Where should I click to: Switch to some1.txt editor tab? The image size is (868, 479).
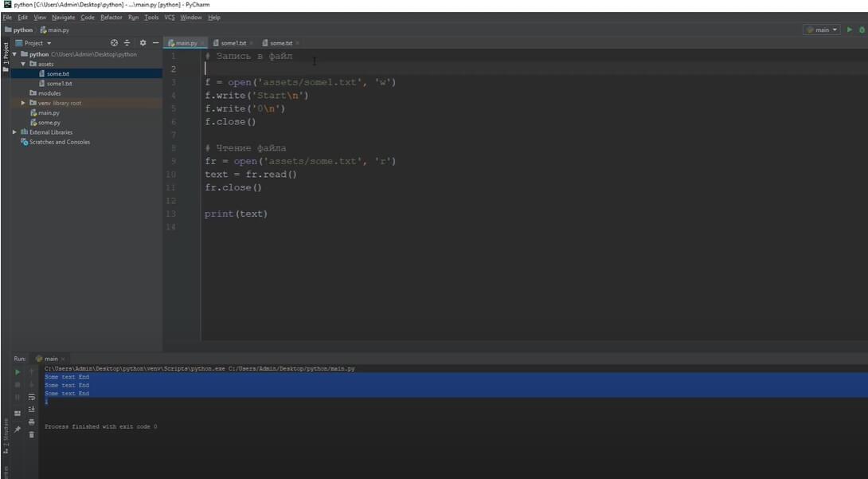233,43
